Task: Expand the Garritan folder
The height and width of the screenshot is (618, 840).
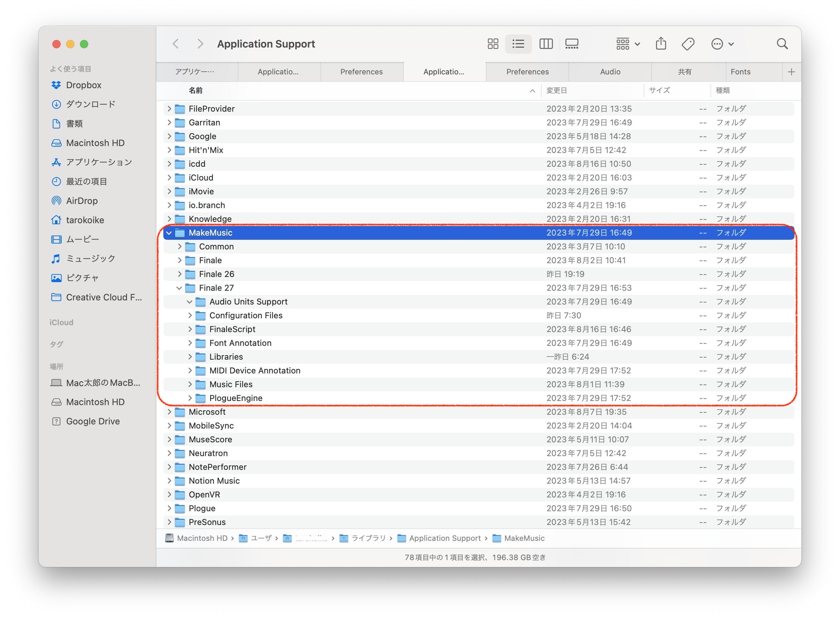Action: click(x=169, y=122)
